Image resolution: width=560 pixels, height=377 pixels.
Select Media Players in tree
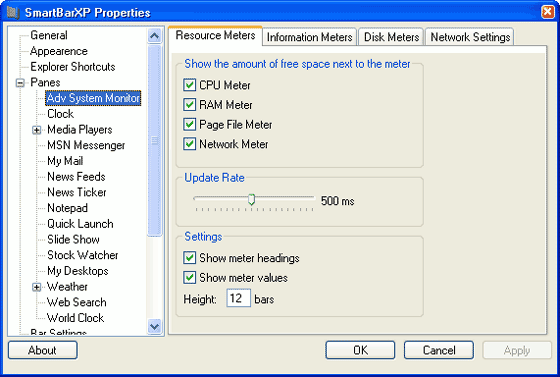80,130
